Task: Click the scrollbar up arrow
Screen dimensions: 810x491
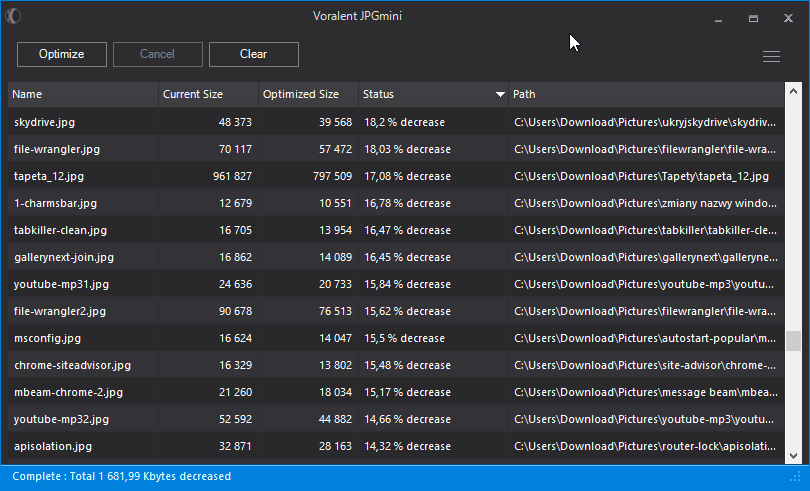Action: coord(793,91)
